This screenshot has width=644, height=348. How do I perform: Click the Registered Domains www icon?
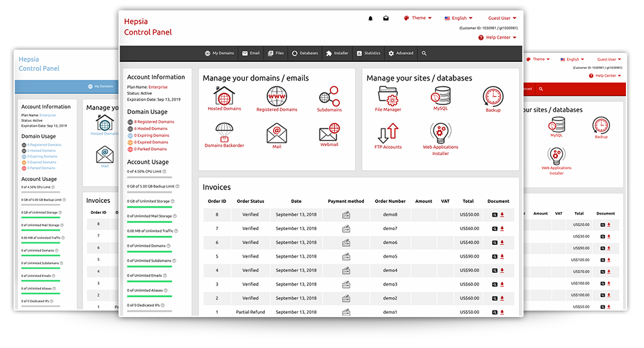pos(276,97)
